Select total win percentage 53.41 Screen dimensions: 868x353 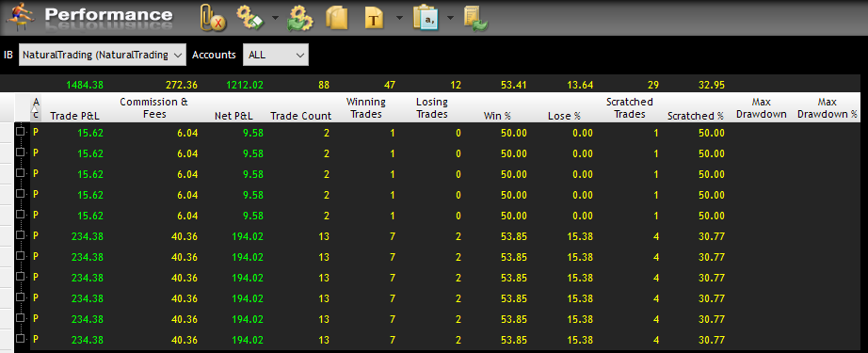point(513,86)
